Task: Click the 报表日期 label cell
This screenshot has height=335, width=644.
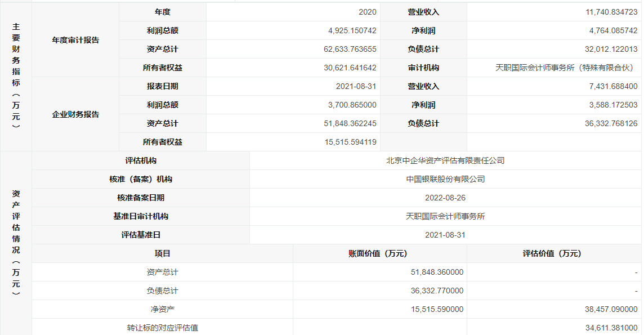Action: click(162, 86)
